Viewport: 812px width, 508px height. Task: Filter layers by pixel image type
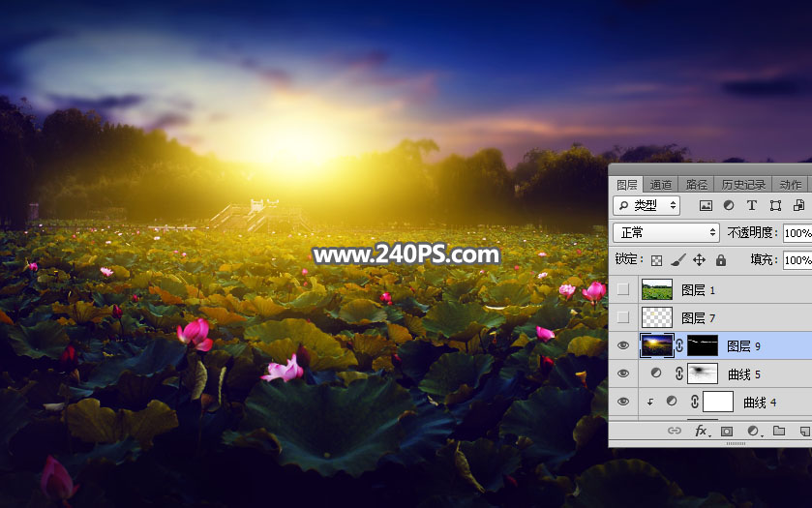coord(706,205)
